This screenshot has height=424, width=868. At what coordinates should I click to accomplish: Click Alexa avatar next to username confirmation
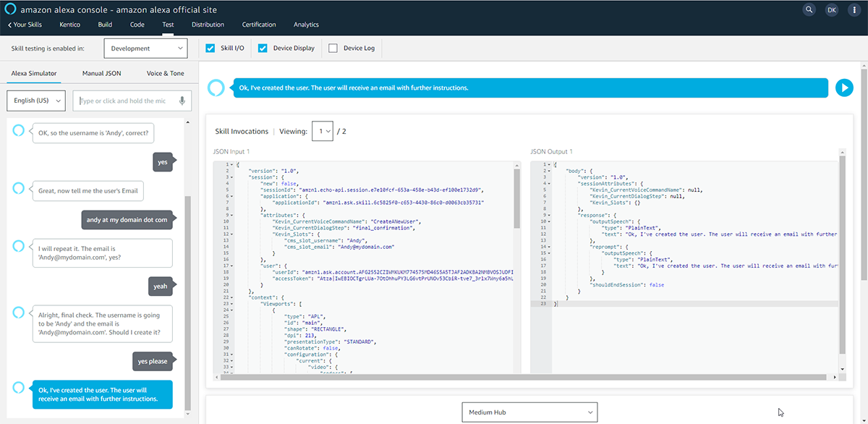tap(20, 130)
